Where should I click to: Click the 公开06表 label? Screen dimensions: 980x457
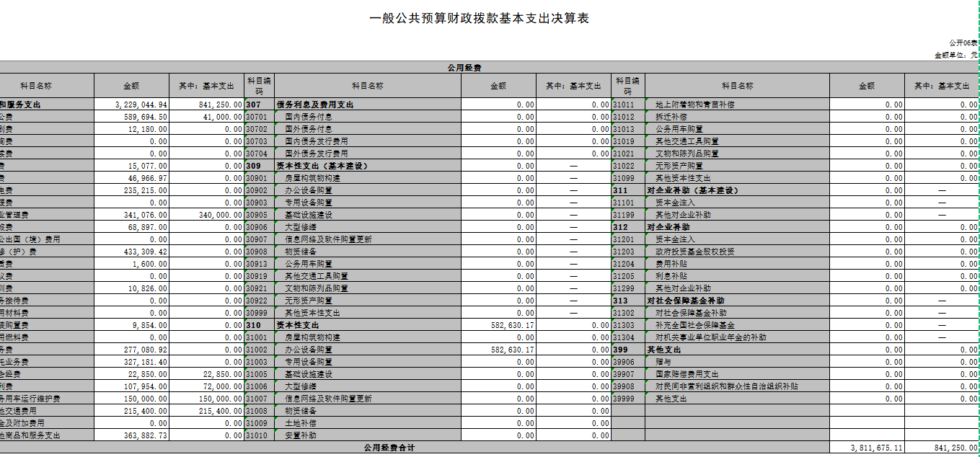click(x=963, y=43)
